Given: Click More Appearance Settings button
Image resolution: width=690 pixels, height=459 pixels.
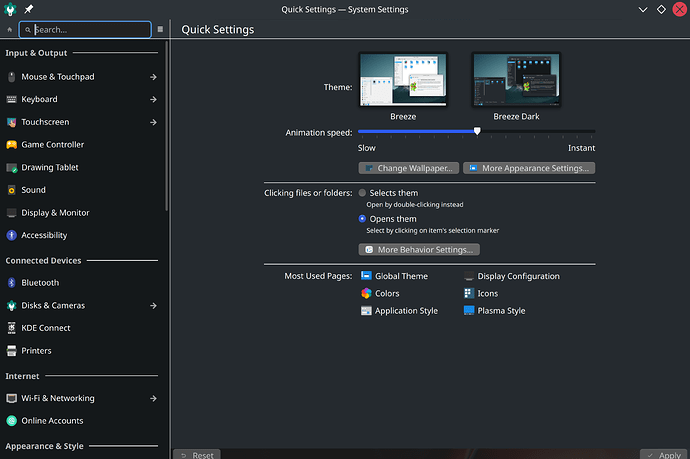Looking at the screenshot, I should click(529, 168).
